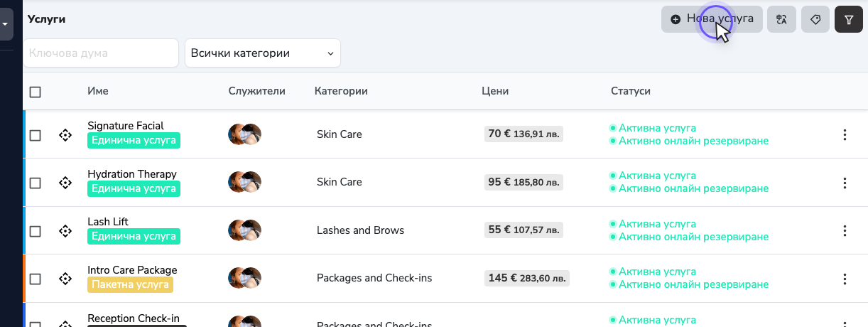Click staff avatars in Intro Care Package row
Screen dimensions: 868x327
[245, 278]
